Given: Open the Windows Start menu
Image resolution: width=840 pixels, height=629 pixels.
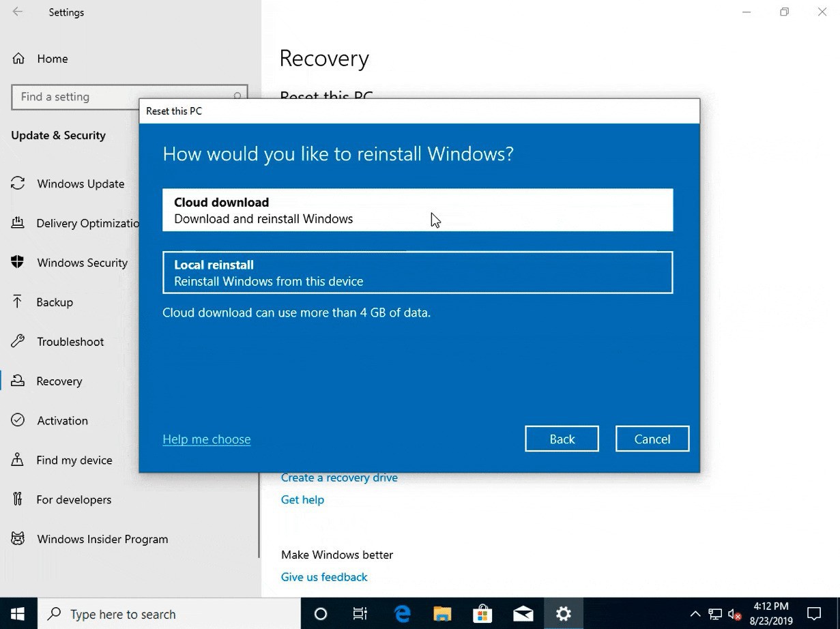Looking at the screenshot, I should point(18,614).
